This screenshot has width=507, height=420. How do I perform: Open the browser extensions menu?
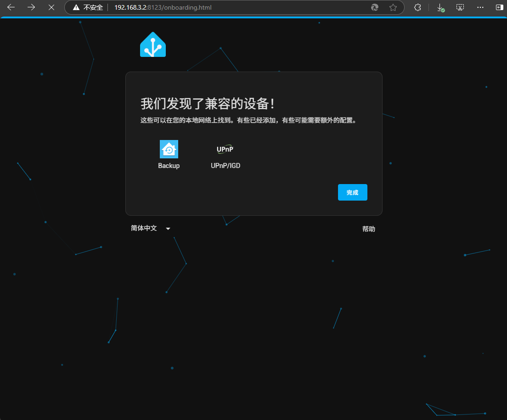pos(417,7)
